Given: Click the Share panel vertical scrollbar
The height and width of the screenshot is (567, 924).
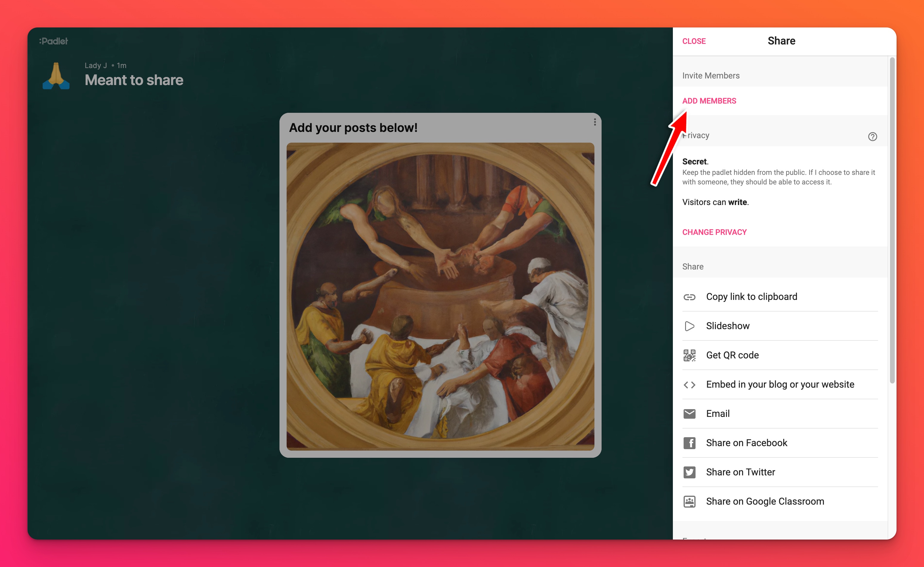Looking at the screenshot, I should click(x=892, y=220).
